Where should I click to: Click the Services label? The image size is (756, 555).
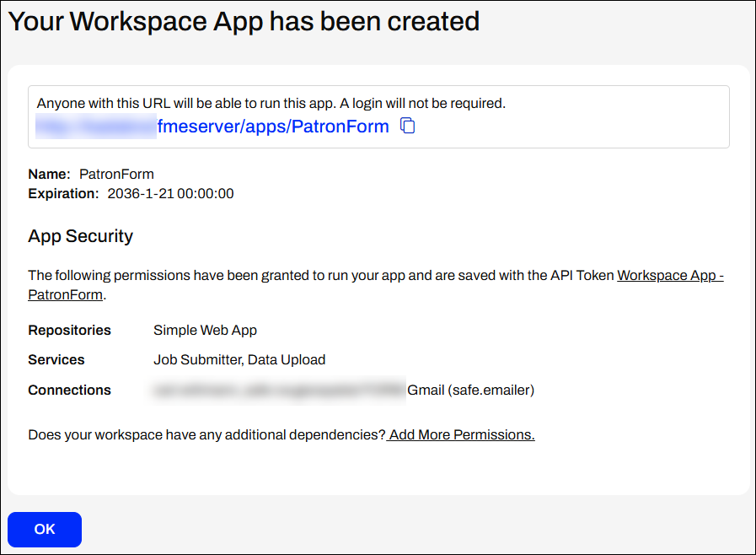tap(56, 359)
